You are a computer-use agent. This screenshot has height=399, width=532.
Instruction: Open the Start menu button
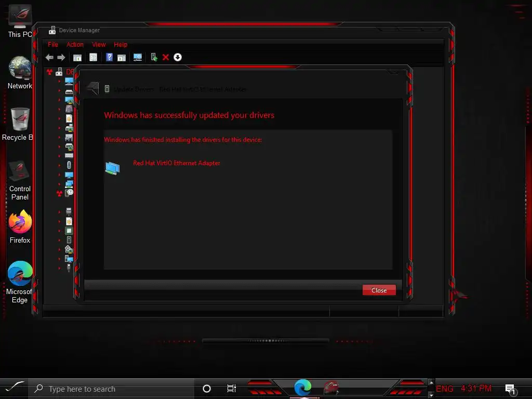pos(14,388)
